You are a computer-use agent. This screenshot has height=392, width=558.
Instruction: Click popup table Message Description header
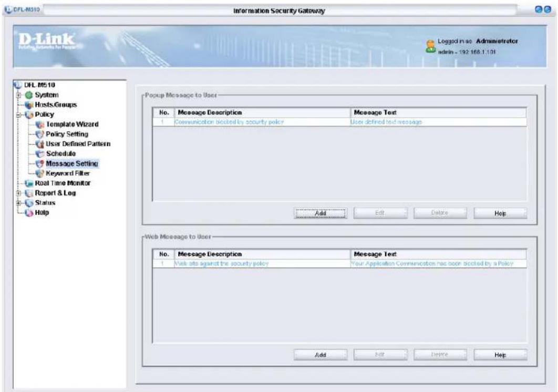point(262,112)
